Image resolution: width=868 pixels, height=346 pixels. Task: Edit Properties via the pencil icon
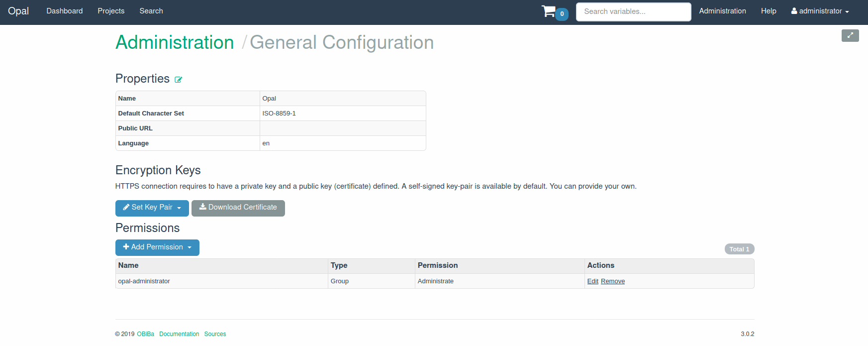pos(178,80)
